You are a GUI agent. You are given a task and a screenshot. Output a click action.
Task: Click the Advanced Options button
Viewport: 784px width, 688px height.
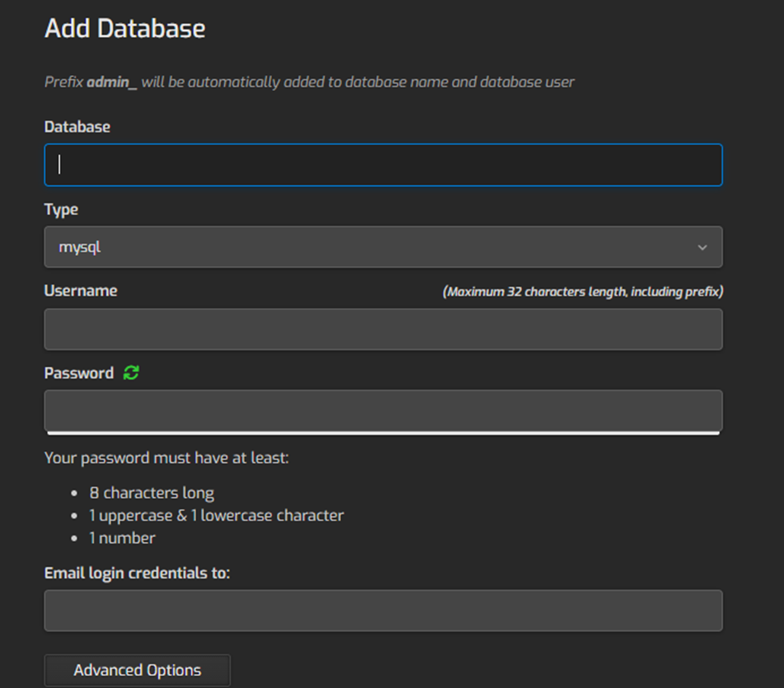pos(137,670)
